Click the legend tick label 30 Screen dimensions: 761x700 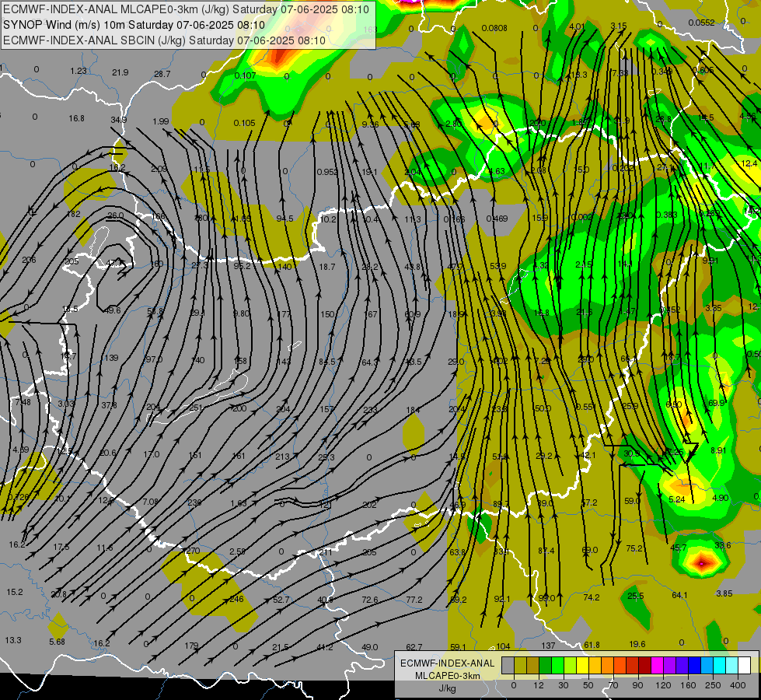point(563,685)
